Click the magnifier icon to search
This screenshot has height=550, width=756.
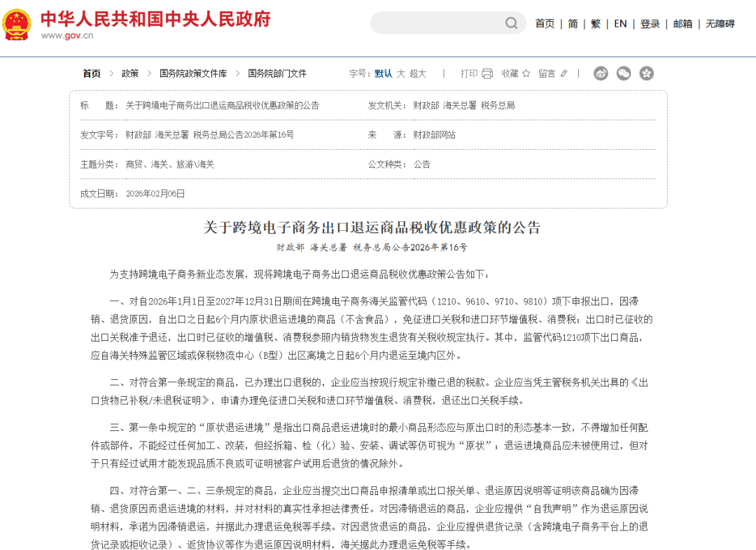tap(512, 22)
